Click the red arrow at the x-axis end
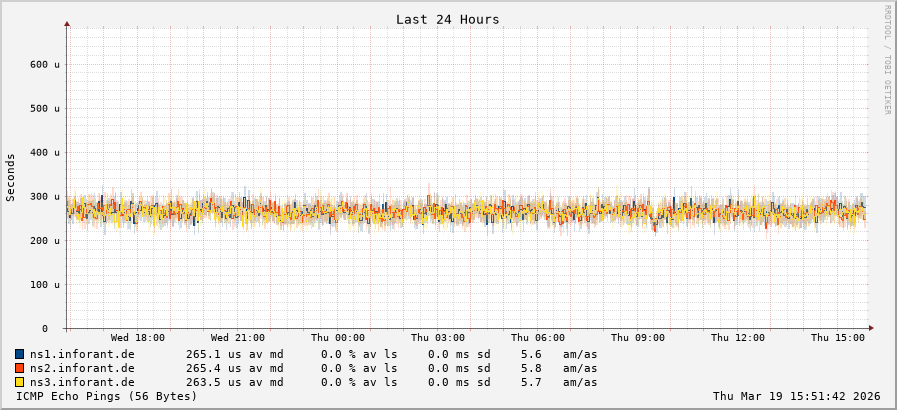 click(870, 328)
